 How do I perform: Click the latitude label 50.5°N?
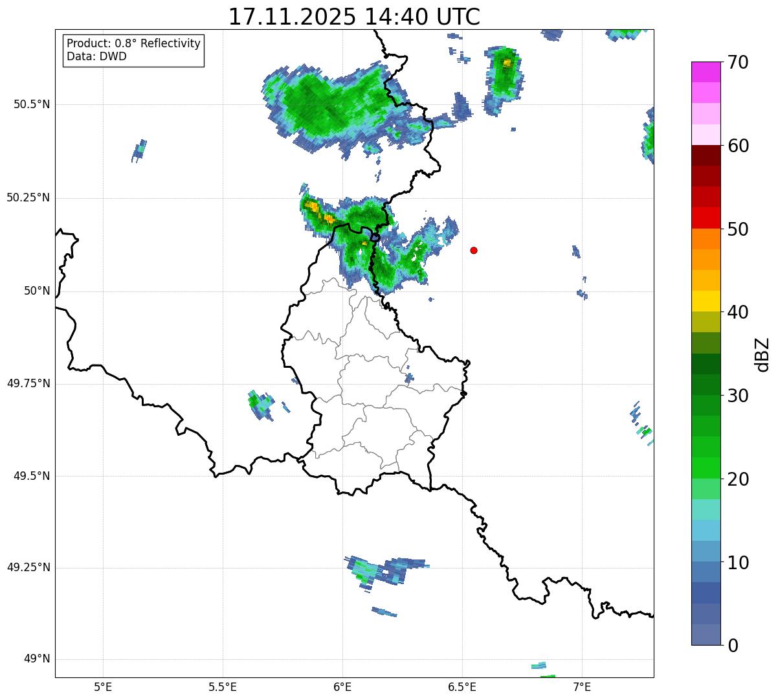tap(32, 104)
